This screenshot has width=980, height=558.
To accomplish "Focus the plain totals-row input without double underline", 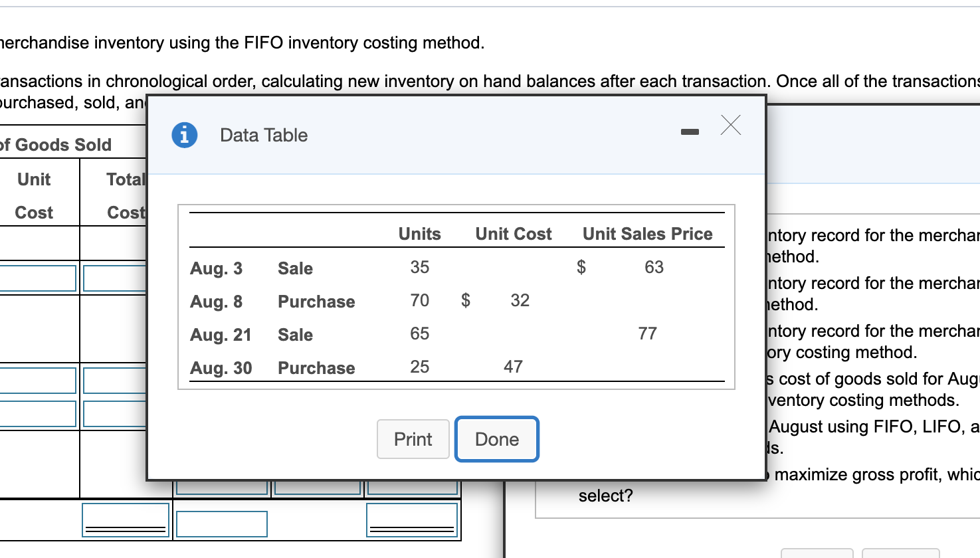I will pyautogui.click(x=222, y=523).
